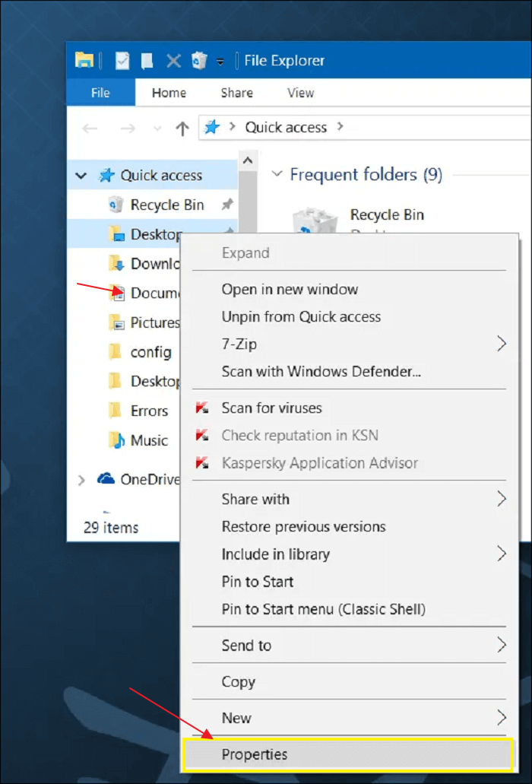532x784 pixels.
Task: Click Kaspersky Scan for viruses icon
Action: (x=202, y=408)
